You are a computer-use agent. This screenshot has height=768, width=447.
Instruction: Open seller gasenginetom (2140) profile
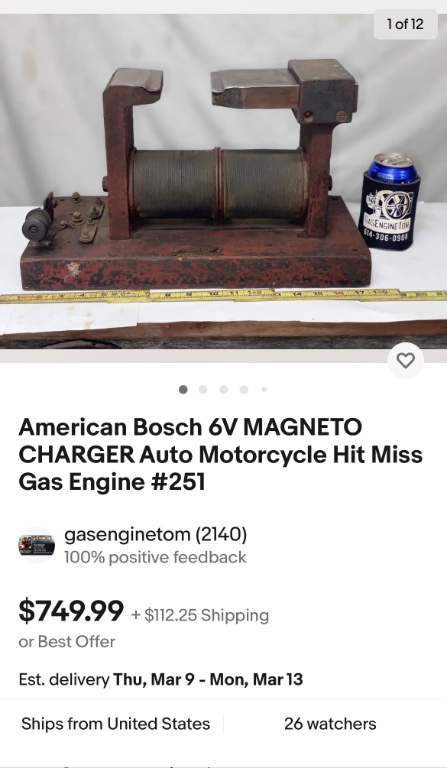click(x=156, y=534)
